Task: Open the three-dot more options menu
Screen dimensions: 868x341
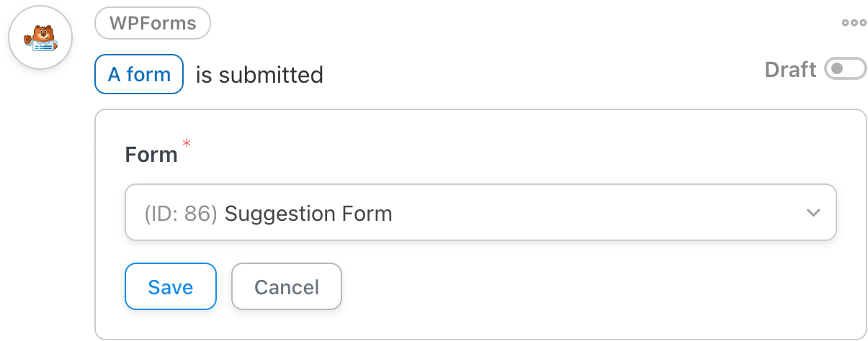Action: (854, 23)
